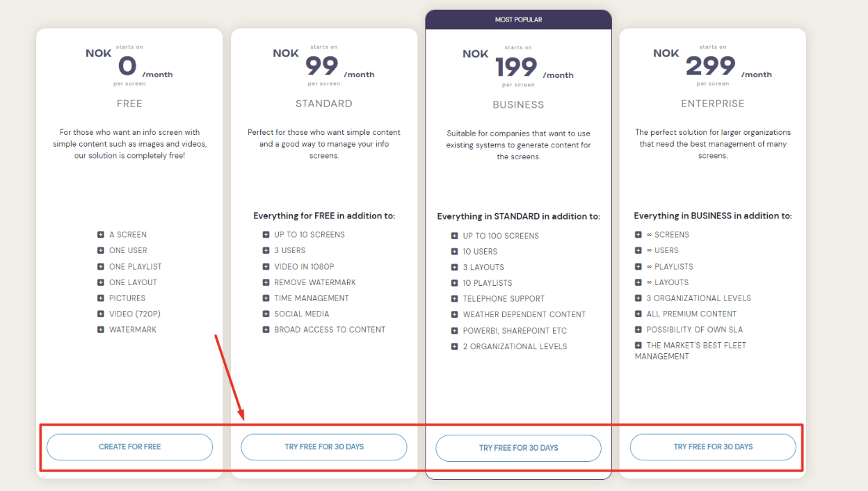The width and height of the screenshot is (868, 491).
Task: Expand the plus icon beside A SCREEN
Action: [101, 235]
